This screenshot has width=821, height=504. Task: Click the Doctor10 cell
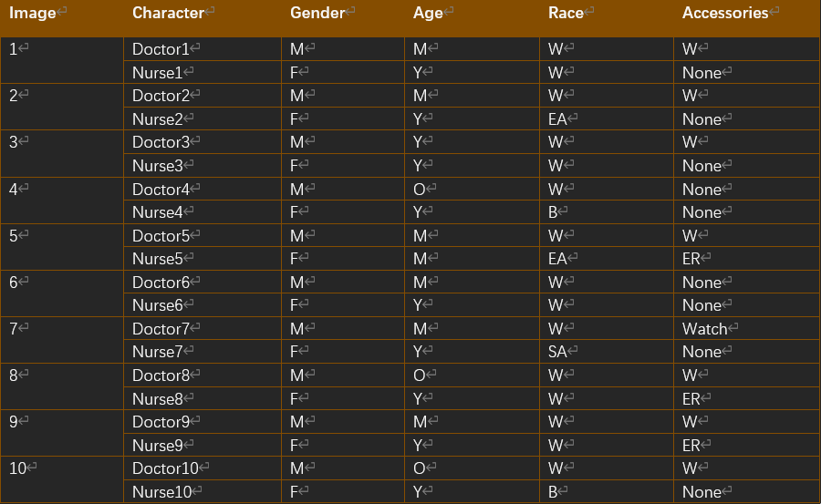coord(165,468)
